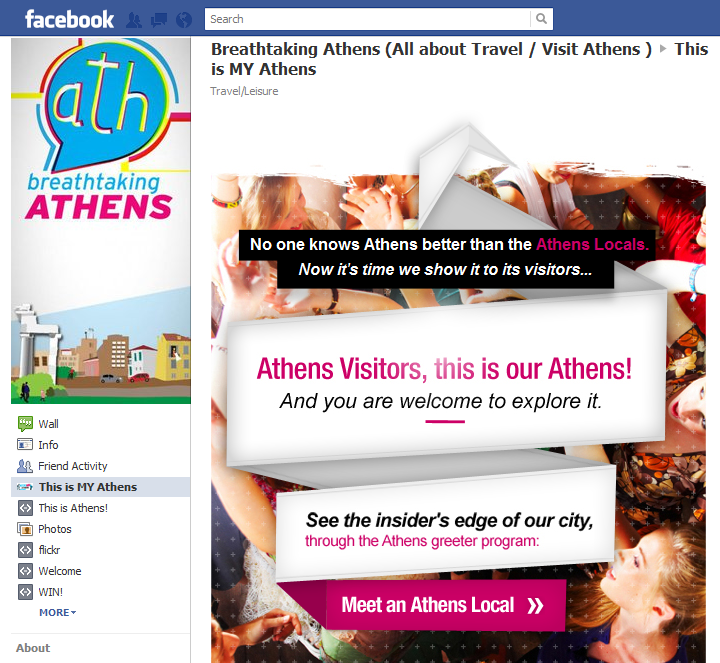
Task: Click the search magnifier button
Action: pyautogui.click(x=541, y=19)
